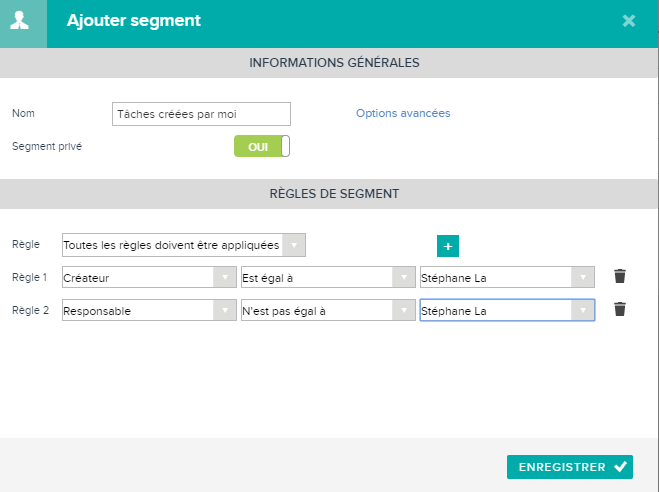Open the Créateur field dropdown

(149, 277)
